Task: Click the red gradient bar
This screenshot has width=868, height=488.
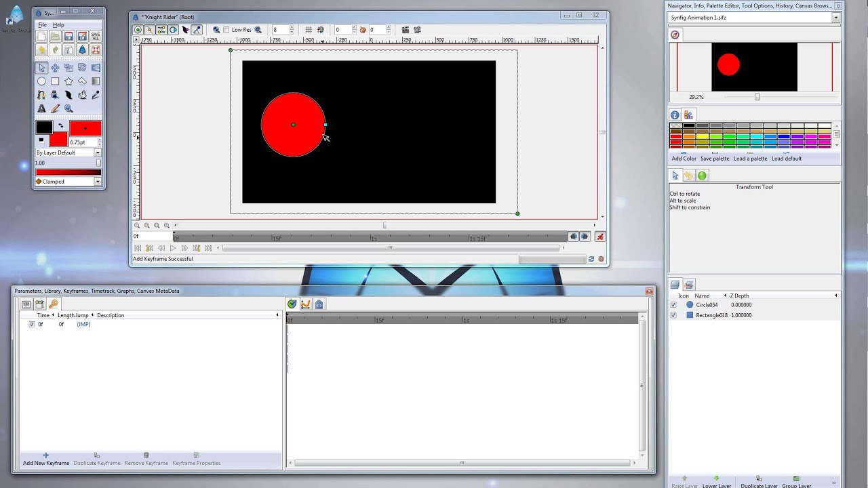Action: click(x=68, y=172)
